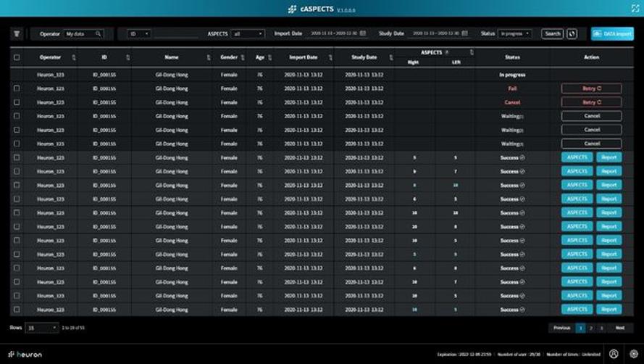644x364 pixels.
Task: Click the cASPECTS logo icon in title
Action: tap(292, 9)
